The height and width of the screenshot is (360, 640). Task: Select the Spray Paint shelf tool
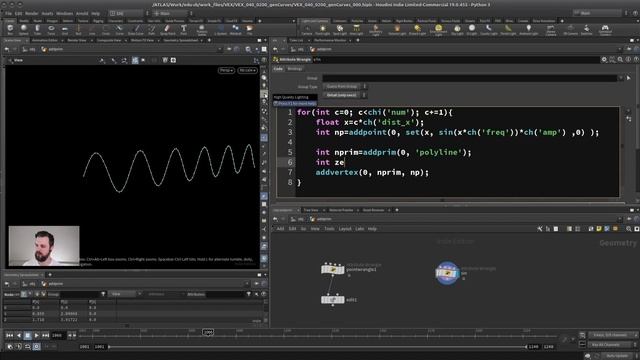coord(167,29)
